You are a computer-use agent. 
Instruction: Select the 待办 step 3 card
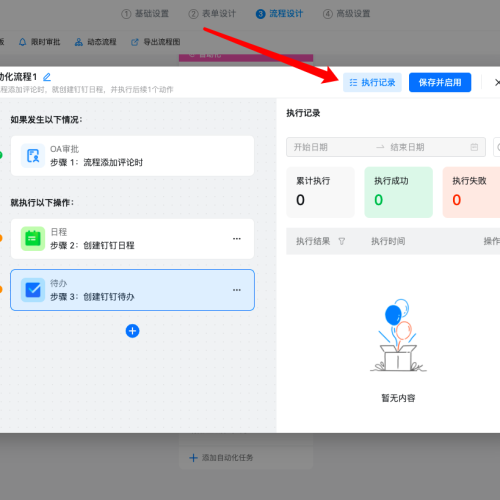pyautogui.click(x=132, y=290)
